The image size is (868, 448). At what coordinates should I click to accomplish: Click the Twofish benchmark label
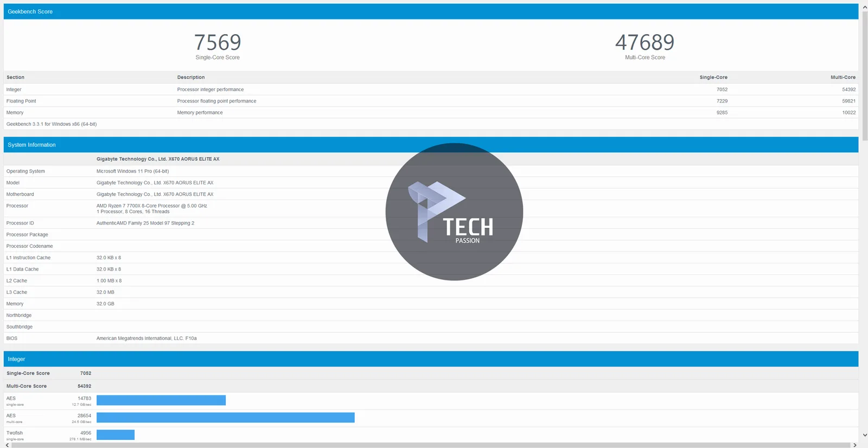coord(15,433)
